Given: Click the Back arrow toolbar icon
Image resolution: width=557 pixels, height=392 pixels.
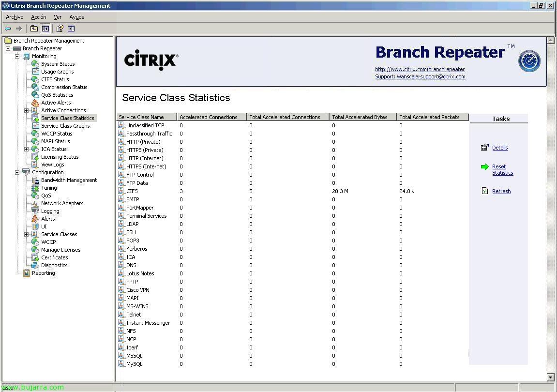Looking at the screenshot, I should 8,29.
